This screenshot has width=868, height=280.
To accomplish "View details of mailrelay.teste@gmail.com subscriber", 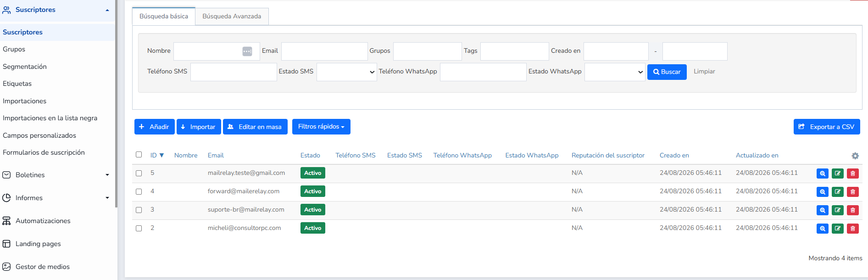I will coord(823,174).
